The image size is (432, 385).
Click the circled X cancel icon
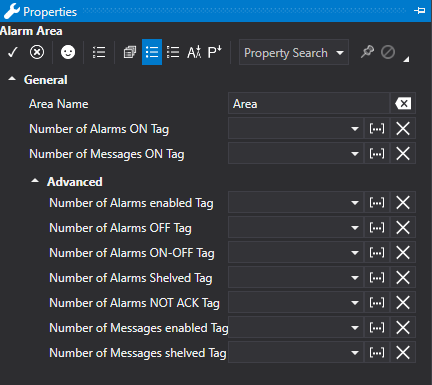37,52
